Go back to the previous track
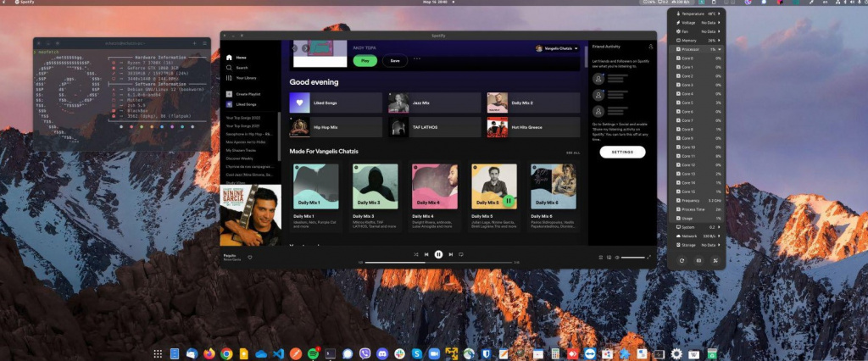 tap(426, 254)
